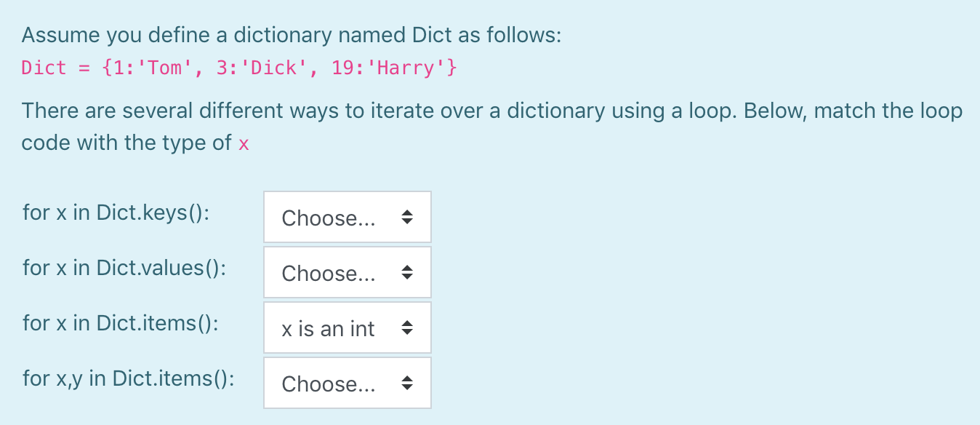Click the stepper arrows in the Dict.values() dropdown
This screenshot has height=425, width=980.
click(407, 272)
